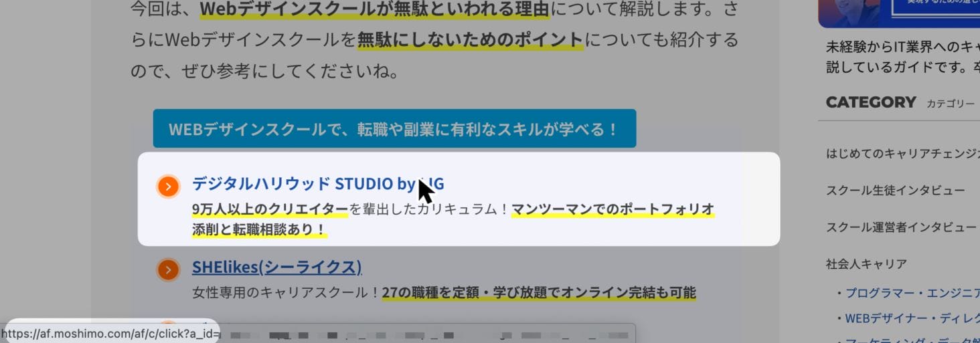Open the プログラマー・エンジニア subcategory link
Screen dimensions: 980x343
coord(912,293)
